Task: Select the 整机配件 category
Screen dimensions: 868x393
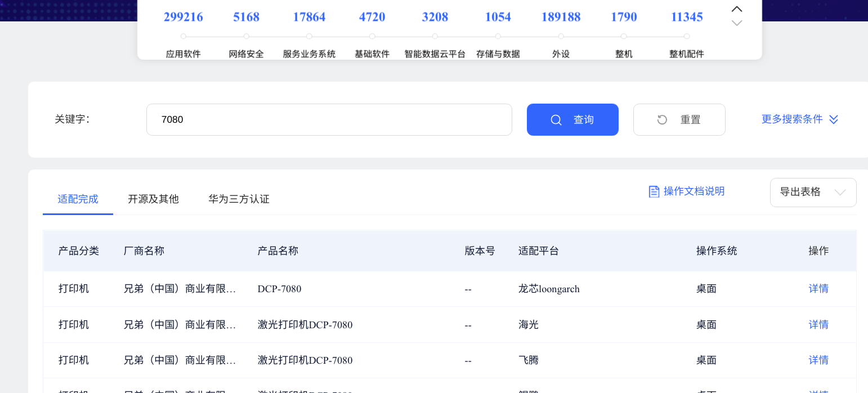Action: click(687, 54)
